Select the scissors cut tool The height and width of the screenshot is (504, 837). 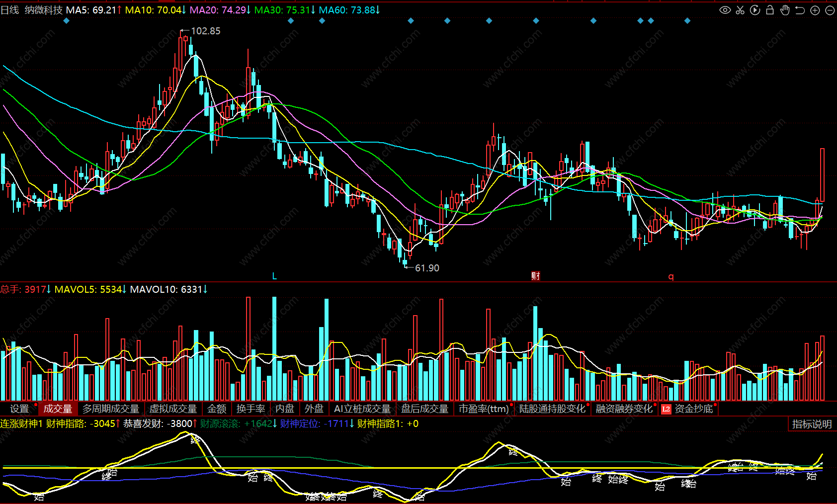pos(740,10)
